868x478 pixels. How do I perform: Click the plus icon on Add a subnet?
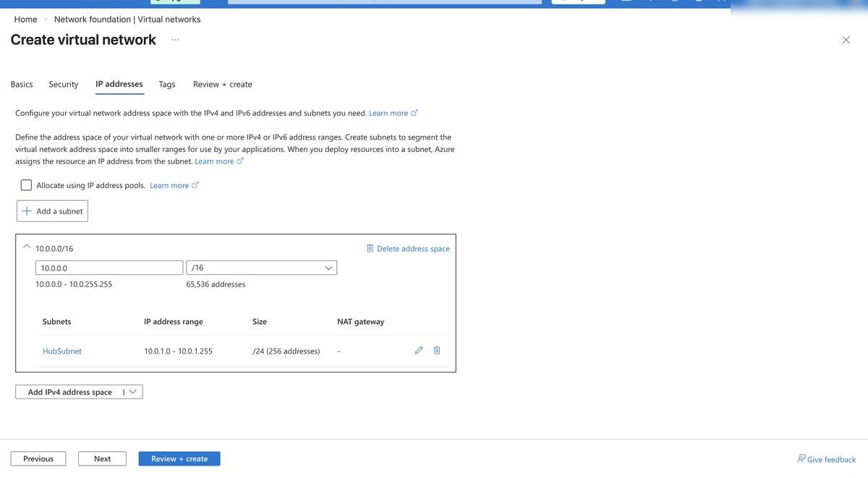[x=27, y=211]
